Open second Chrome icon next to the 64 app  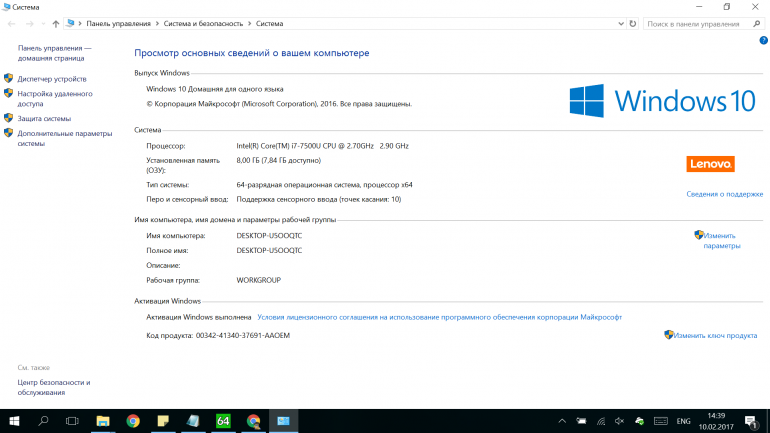[253, 421]
